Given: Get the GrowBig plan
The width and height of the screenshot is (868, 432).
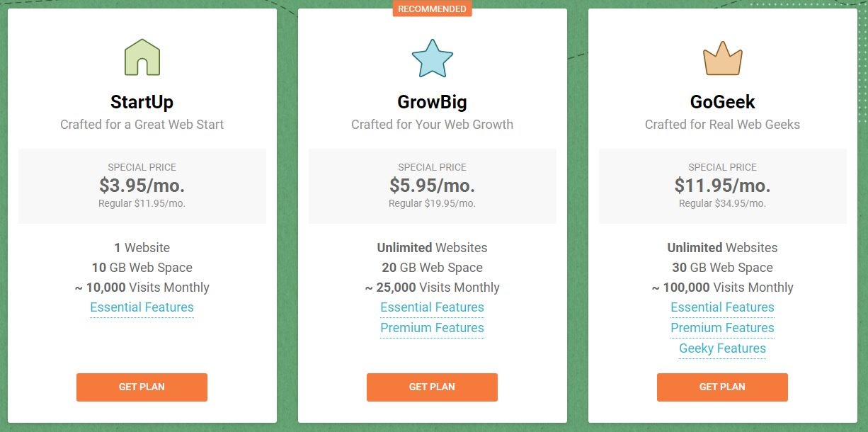Looking at the screenshot, I should tap(432, 387).
